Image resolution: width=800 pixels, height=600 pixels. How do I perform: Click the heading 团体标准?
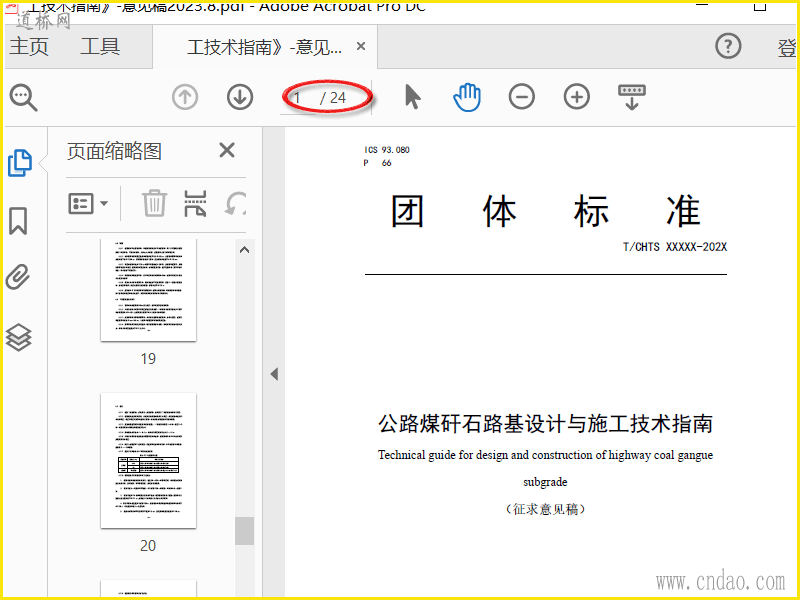click(x=545, y=211)
